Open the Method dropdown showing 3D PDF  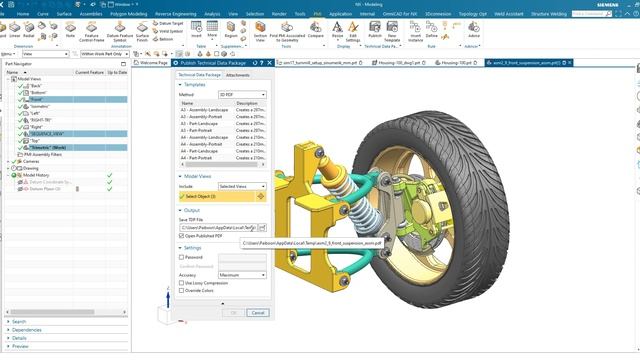242,95
